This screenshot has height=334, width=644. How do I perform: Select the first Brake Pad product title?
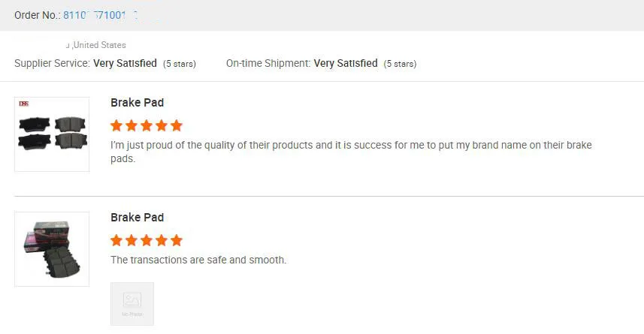tap(137, 103)
